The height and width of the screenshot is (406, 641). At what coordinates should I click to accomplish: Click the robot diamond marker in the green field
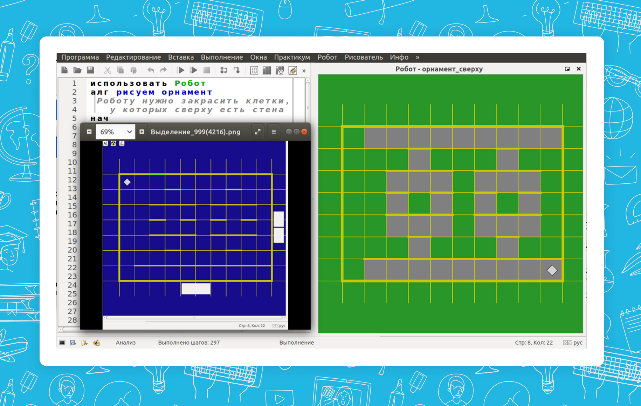(551, 270)
